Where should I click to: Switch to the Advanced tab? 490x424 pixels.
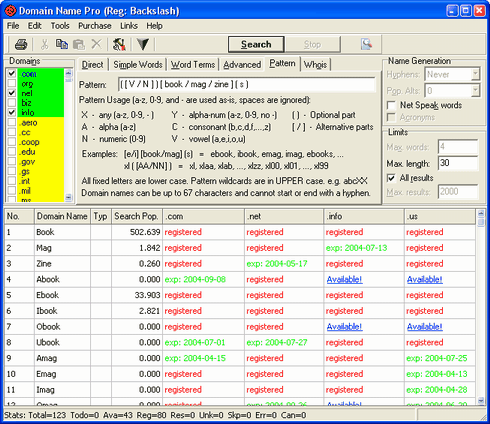(242, 65)
